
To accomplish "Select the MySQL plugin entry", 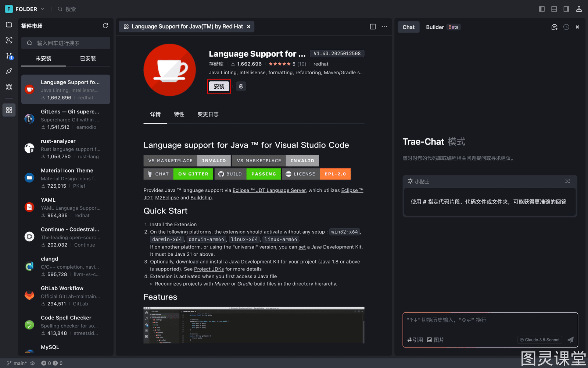I will tap(66, 347).
